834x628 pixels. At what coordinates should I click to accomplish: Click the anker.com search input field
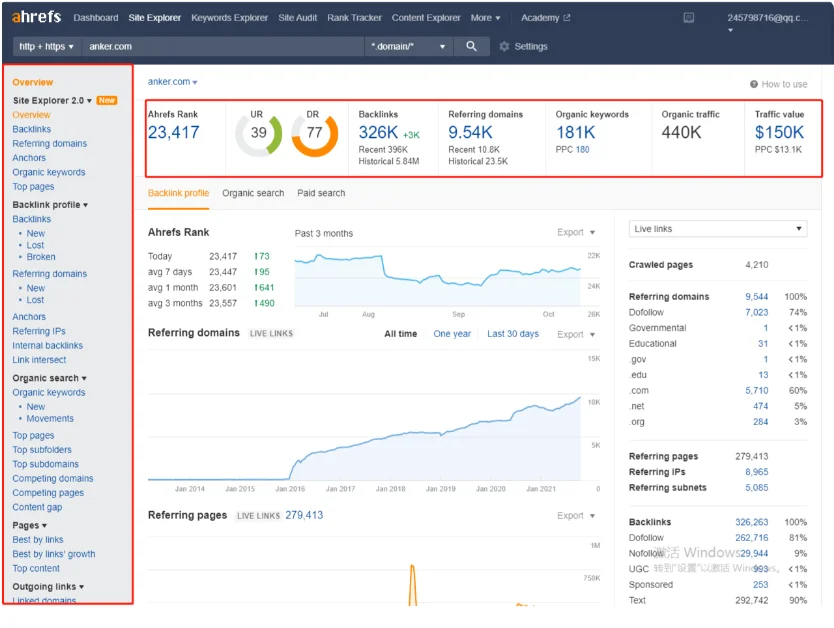click(x=222, y=46)
